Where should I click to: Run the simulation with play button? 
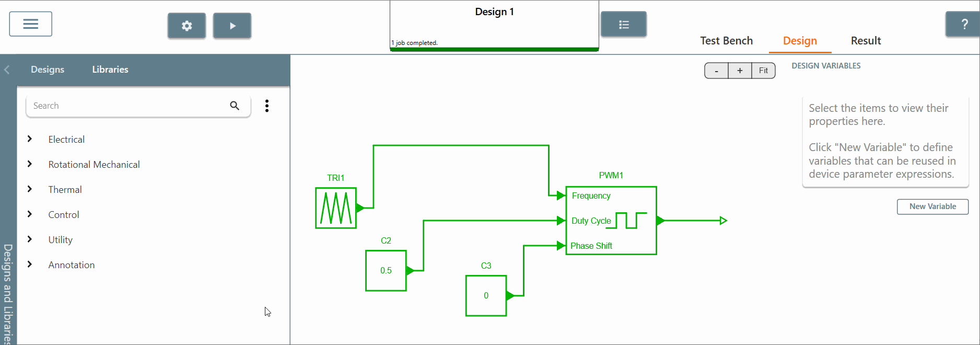tap(232, 26)
